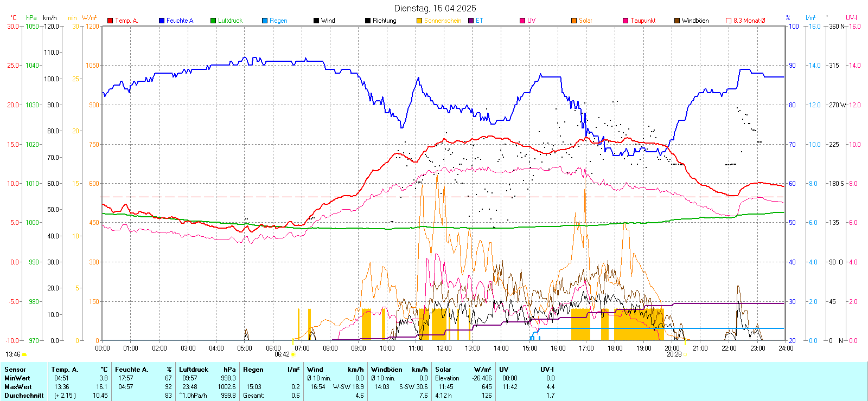
Task: Click the blue Feuchte A. legend square
Action: pyautogui.click(x=162, y=21)
